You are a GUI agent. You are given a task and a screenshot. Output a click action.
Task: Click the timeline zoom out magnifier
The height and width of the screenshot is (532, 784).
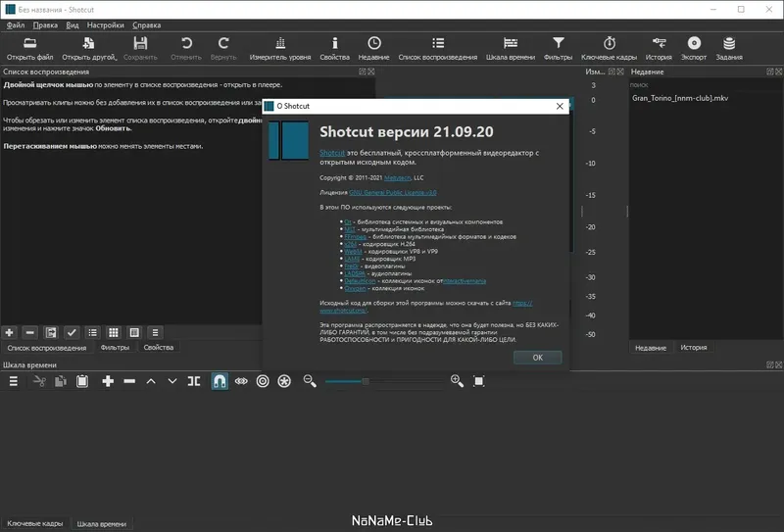tap(310, 381)
